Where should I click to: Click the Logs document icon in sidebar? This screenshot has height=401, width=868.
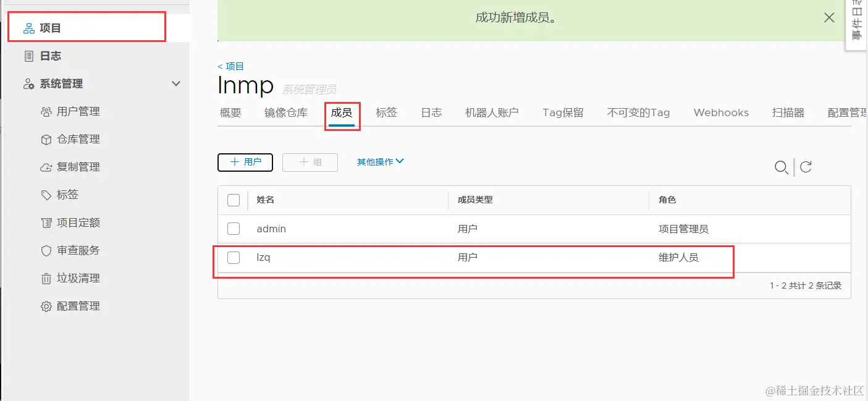click(28, 56)
